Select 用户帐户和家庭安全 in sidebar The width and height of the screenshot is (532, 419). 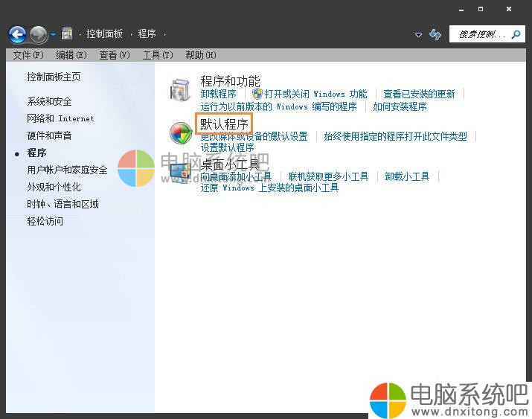[x=67, y=170]
